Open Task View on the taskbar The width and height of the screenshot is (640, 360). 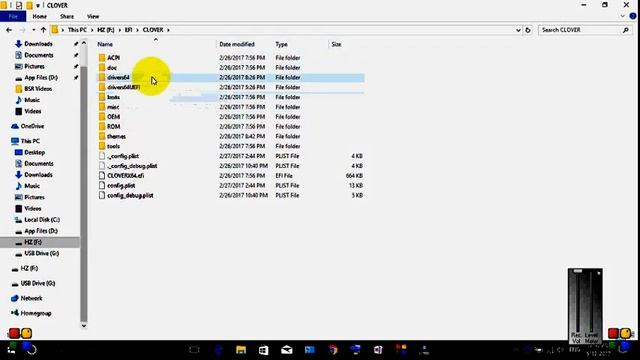tap(194, 350)
